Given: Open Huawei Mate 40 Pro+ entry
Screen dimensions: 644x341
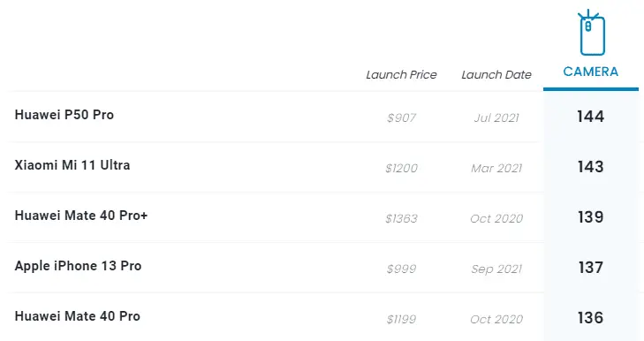Looking at the screenshot, I should click(81, 216).
